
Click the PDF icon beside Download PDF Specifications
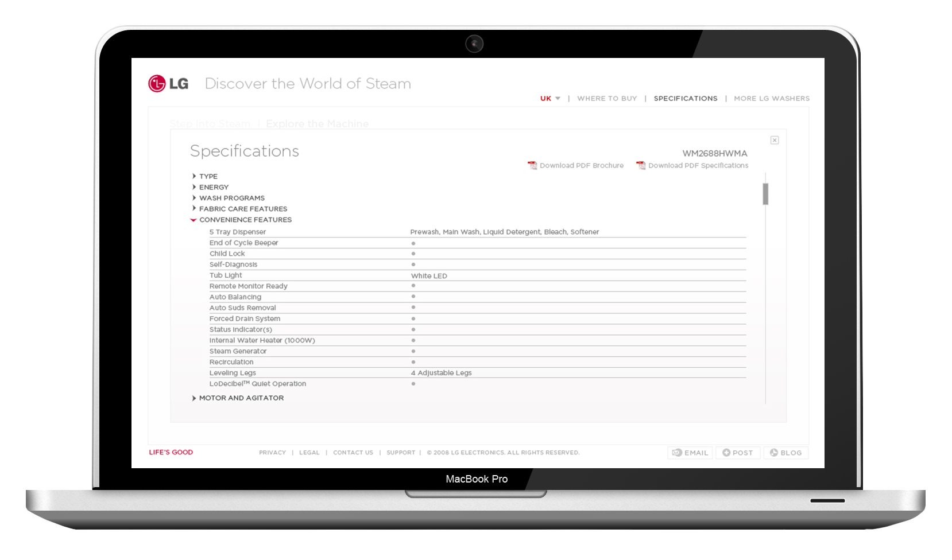[x=641, y=165]
